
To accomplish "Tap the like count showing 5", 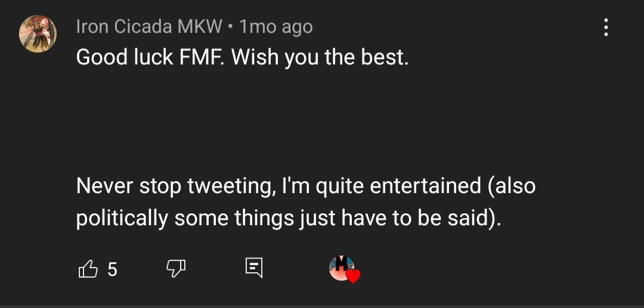I will 112,269.
